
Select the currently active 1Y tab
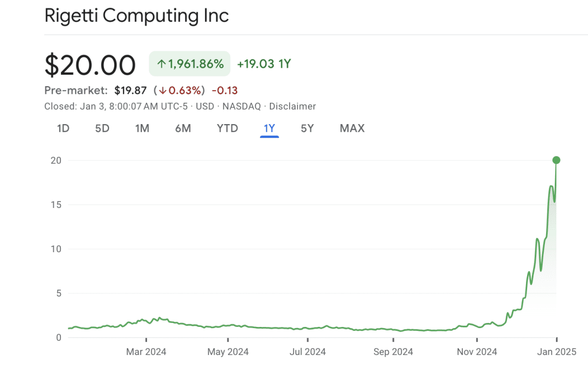click(x=269, y=128)
